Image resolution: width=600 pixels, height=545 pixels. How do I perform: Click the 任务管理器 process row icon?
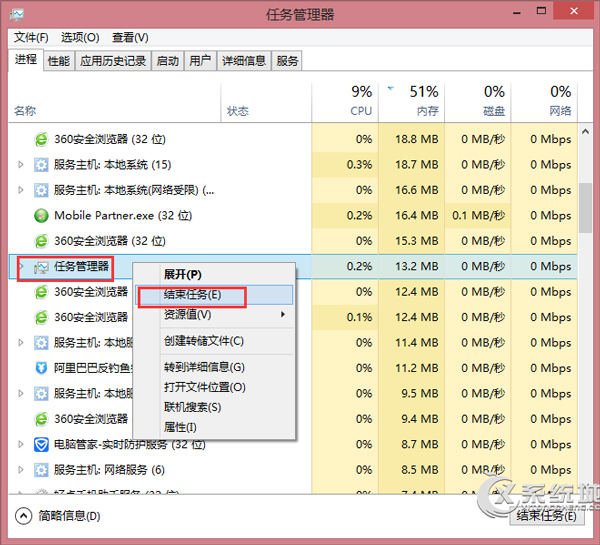click(41, 267)
